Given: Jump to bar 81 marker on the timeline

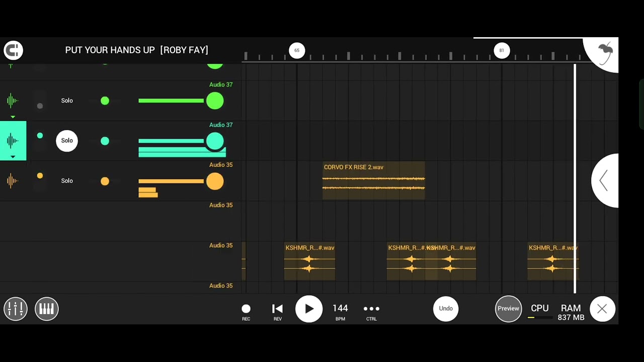Looking at the screenshot, I should [502, 50].
